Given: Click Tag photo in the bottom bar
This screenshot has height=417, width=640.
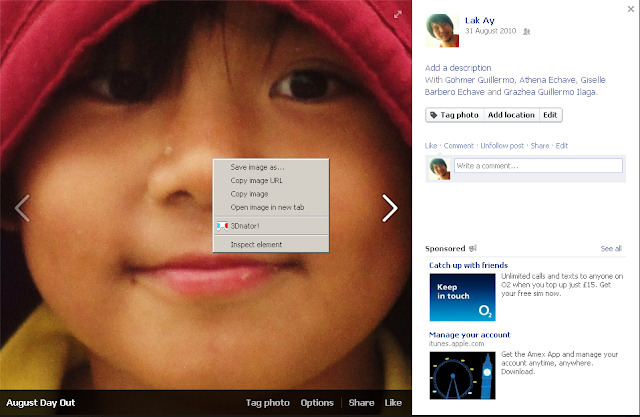Looking at the screenshot, I should pyautogui.click(x=267, y=403).
